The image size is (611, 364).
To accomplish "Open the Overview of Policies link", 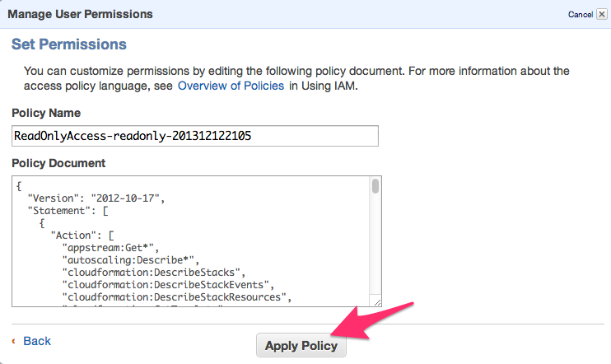I will [x=231, y=86].
